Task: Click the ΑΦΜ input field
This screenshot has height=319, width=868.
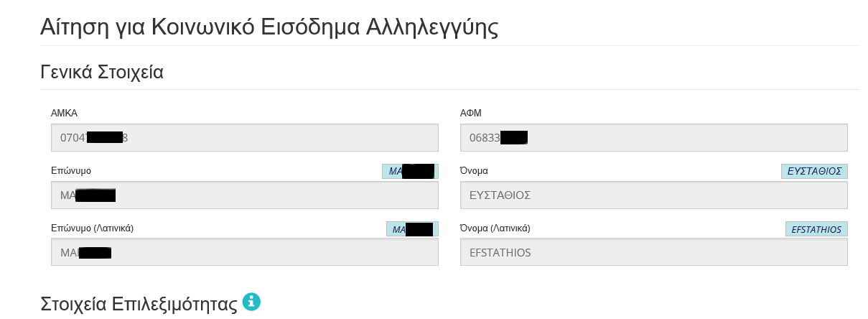Action: 653,138
